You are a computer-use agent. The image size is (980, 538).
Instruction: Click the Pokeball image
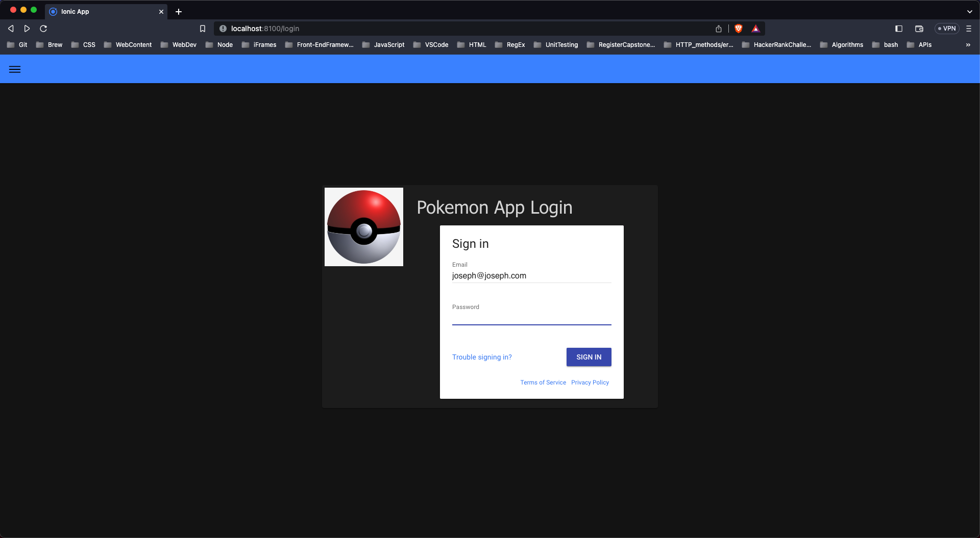point(364,227)
